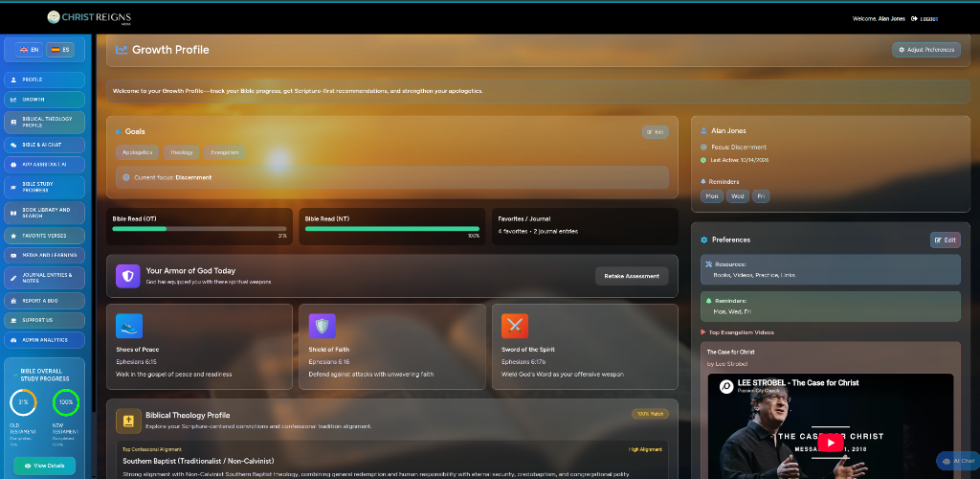Select the Theology goal tag
The height and width of the screenshot is (479, 980).
tap(181, 152)
